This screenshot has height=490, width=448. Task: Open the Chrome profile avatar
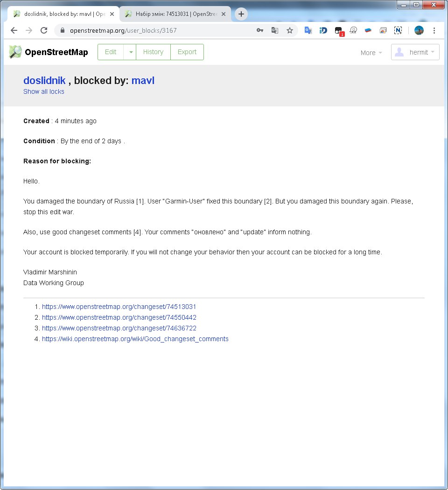click(419, 30)
